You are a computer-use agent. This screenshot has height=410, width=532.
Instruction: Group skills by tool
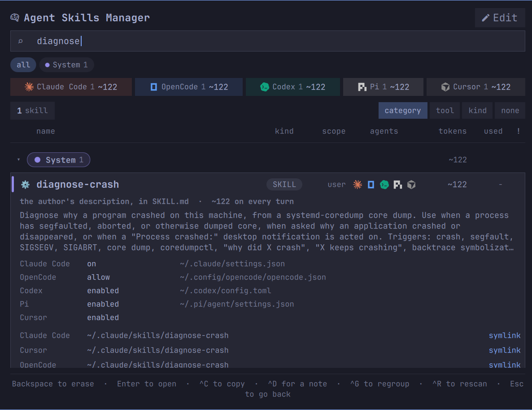[x=445, y=111]
